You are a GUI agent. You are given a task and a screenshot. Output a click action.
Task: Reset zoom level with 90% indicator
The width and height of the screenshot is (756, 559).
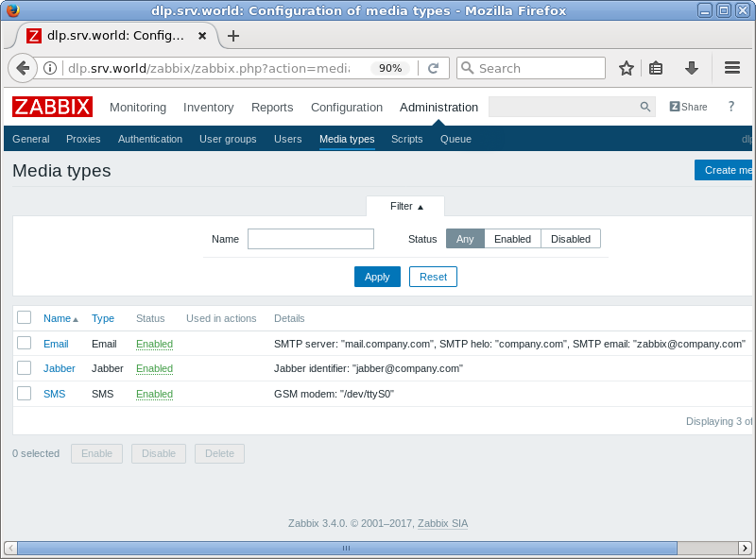click(x=390, y=68)
